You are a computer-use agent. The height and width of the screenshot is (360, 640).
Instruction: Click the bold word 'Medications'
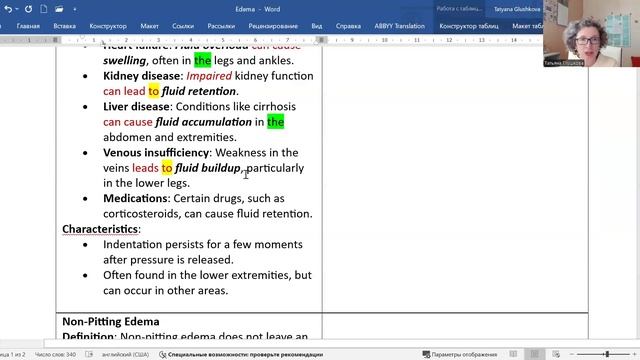(136, 198)
